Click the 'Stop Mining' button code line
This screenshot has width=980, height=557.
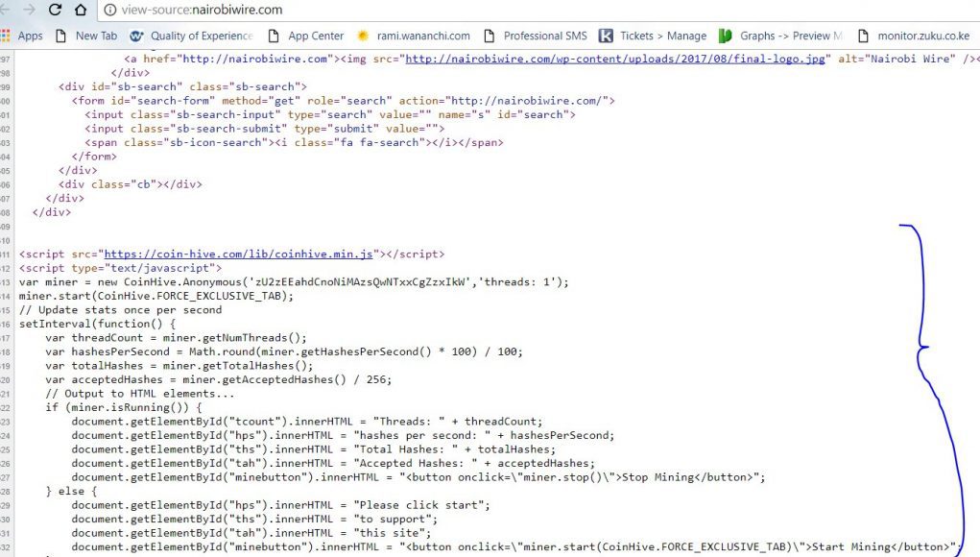(418, 477)
